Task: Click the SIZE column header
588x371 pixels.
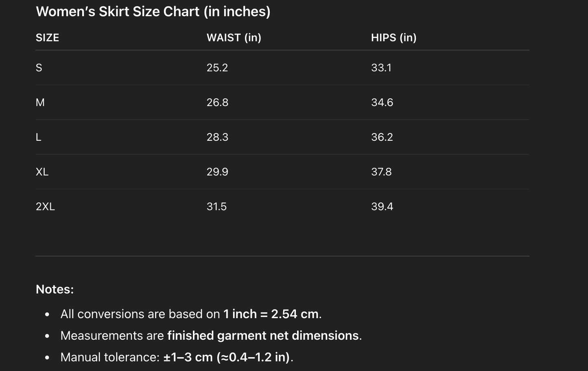Action: (47, 38)
